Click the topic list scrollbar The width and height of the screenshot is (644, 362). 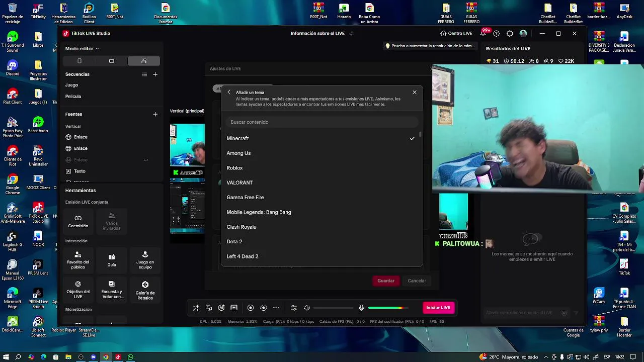420,135
